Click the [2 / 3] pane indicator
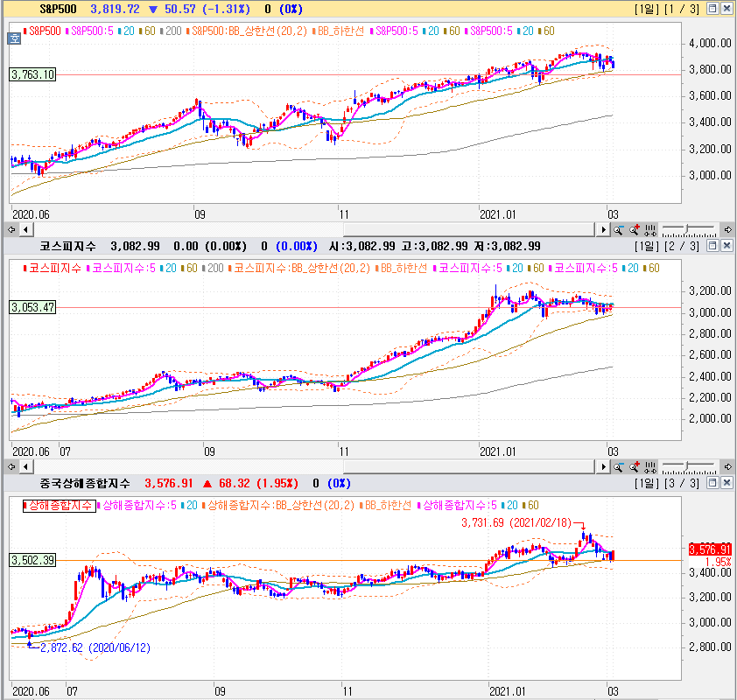 (x=682, y=246)
